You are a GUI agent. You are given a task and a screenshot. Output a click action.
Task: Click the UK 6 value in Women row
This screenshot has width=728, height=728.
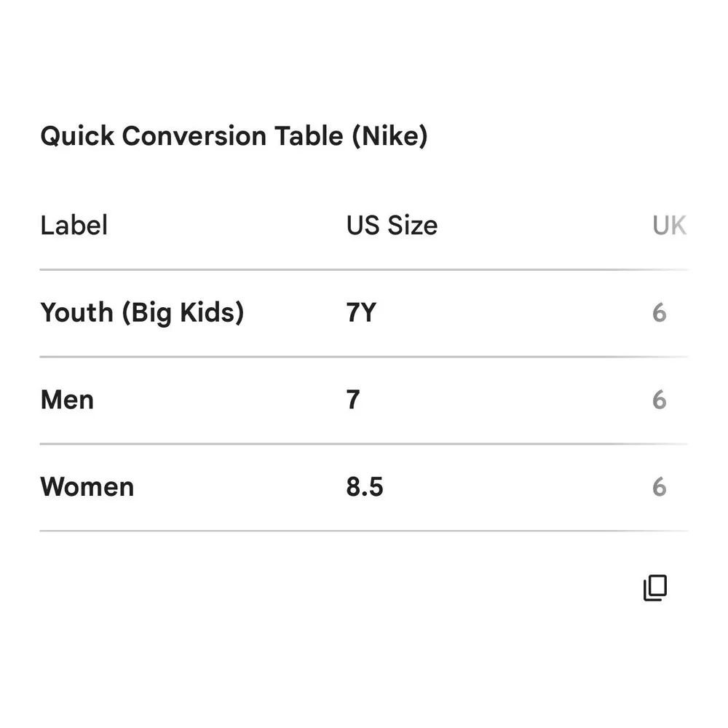click(660, 487)
